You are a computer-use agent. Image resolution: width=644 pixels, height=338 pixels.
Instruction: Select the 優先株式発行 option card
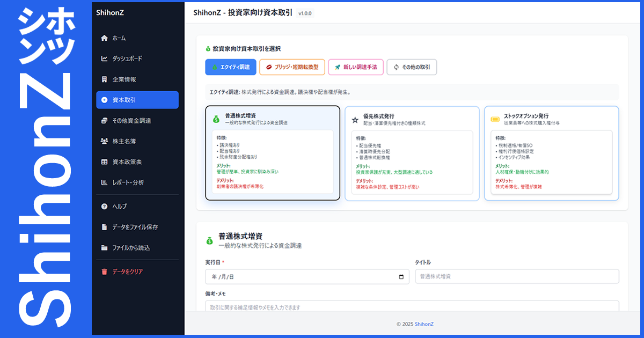click(412, 153)
